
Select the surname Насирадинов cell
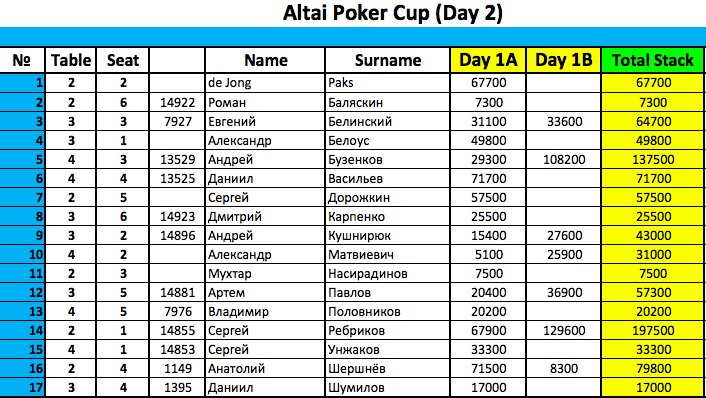click(x=387, y=273)
